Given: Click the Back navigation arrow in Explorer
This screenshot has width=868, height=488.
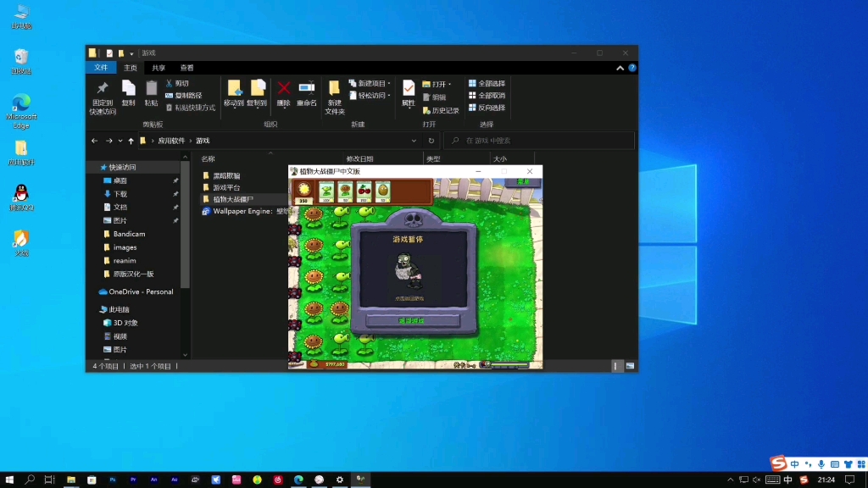Looking at the screenshot, I should tap(95, 141).
